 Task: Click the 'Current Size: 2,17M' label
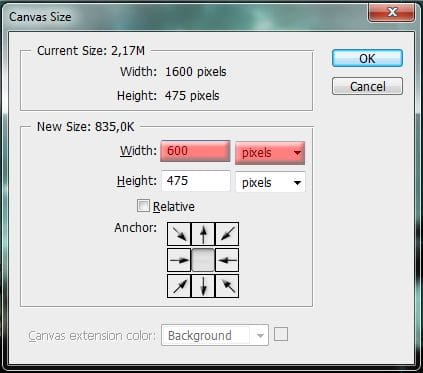click(x=91, y=51)
